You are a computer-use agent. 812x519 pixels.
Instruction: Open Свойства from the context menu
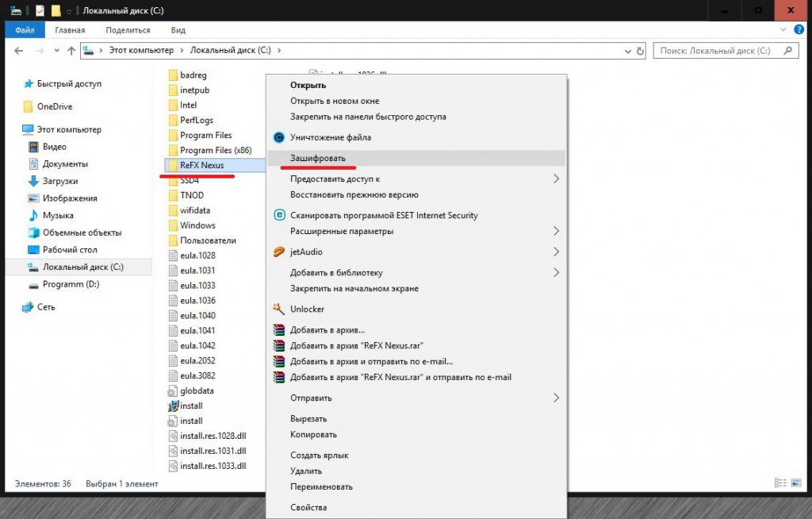coord(416,508)
